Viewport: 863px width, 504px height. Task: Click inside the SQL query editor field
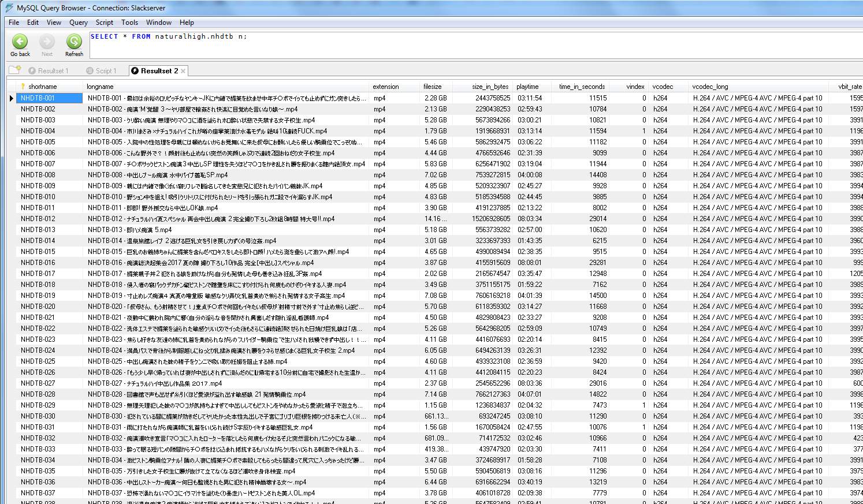[462, 45]
